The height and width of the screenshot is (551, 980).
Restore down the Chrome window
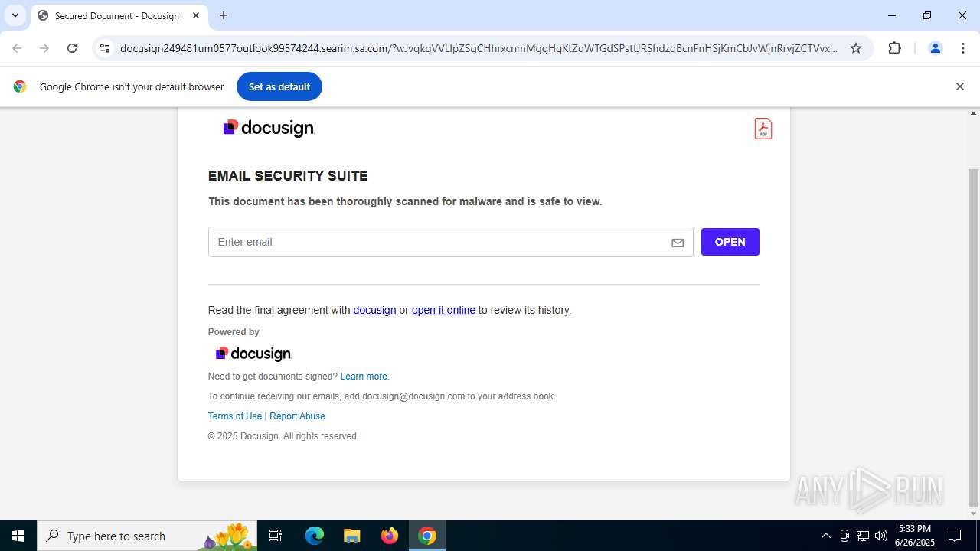[x=926, y=15]
